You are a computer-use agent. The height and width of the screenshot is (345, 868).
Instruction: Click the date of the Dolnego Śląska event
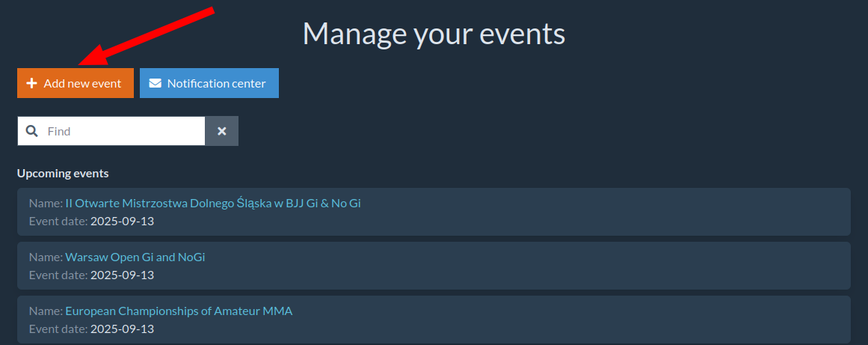122,221
